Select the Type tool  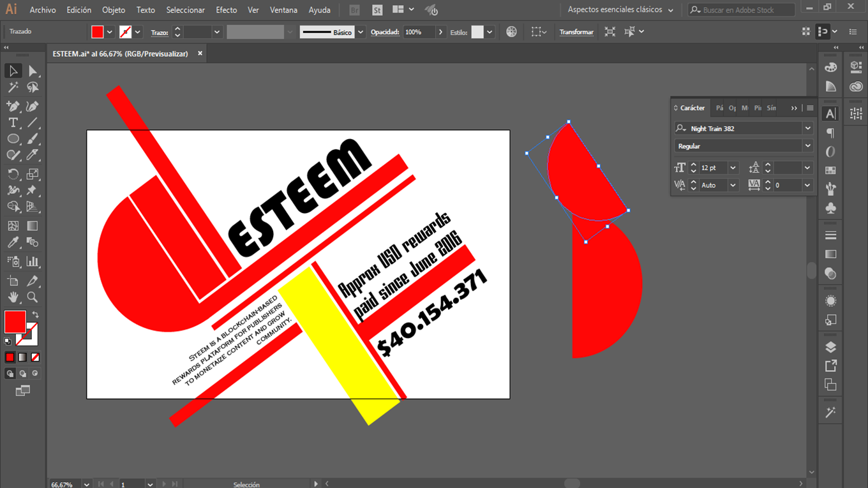coord(13,122)
